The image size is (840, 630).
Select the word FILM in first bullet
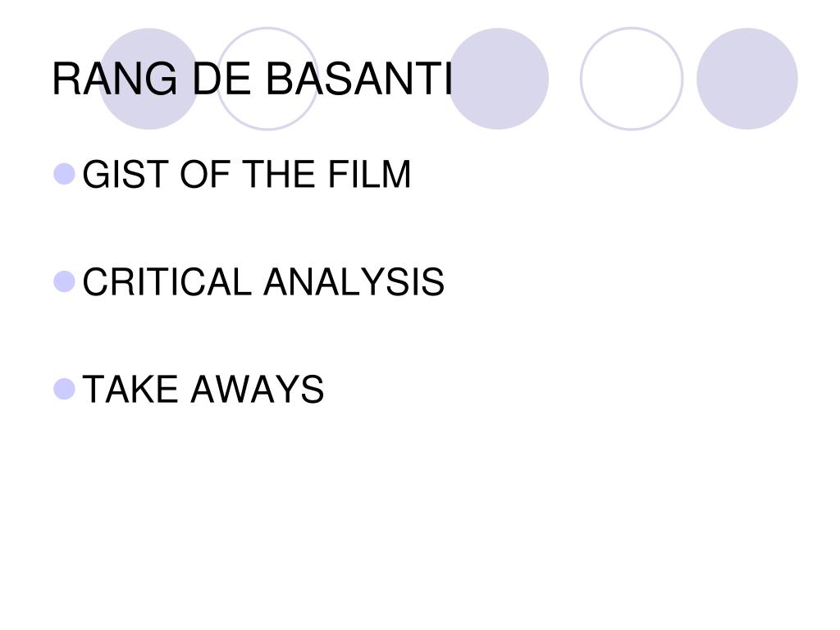click(369, 174)
